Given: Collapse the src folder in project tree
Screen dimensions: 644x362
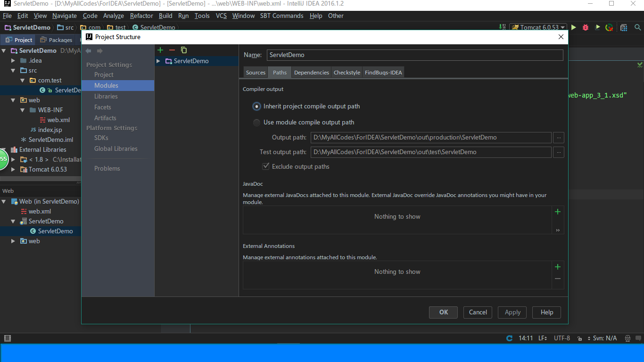Looking at the screenshot, I should pyautogui.click(x=13, y=70).
